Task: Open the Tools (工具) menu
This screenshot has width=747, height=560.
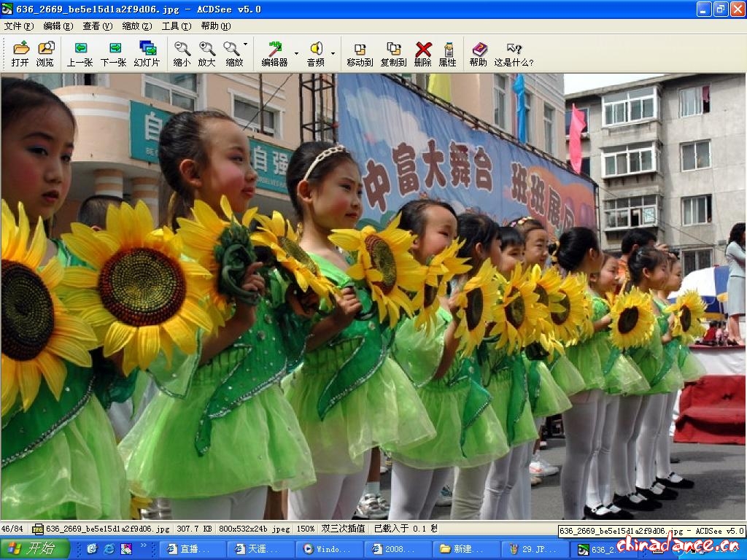Action: (x=176, y=26)
